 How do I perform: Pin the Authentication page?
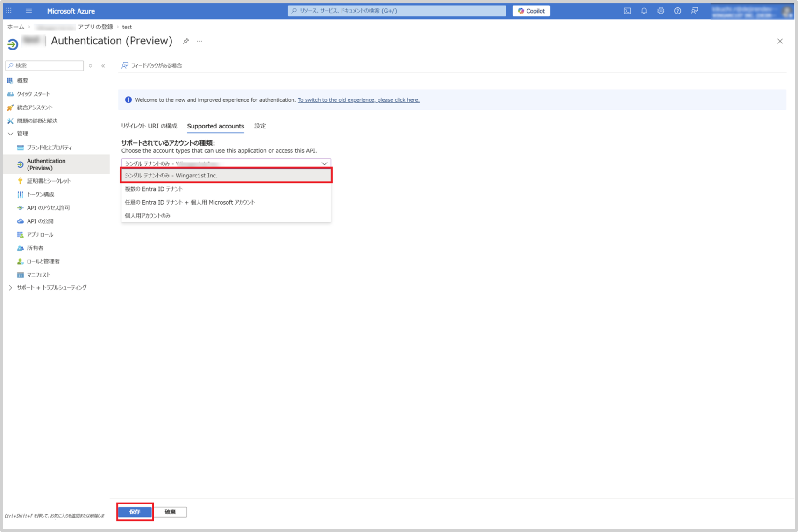[186, 41]
